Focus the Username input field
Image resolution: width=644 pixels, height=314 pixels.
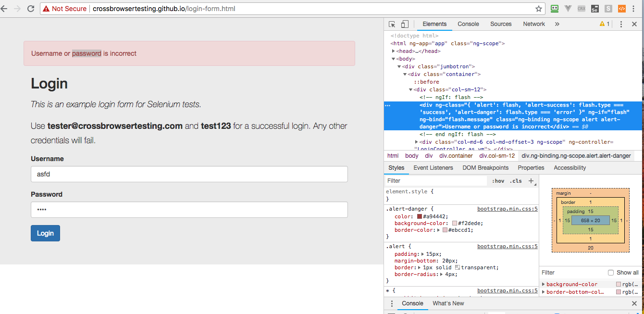(x=189, y=174)
